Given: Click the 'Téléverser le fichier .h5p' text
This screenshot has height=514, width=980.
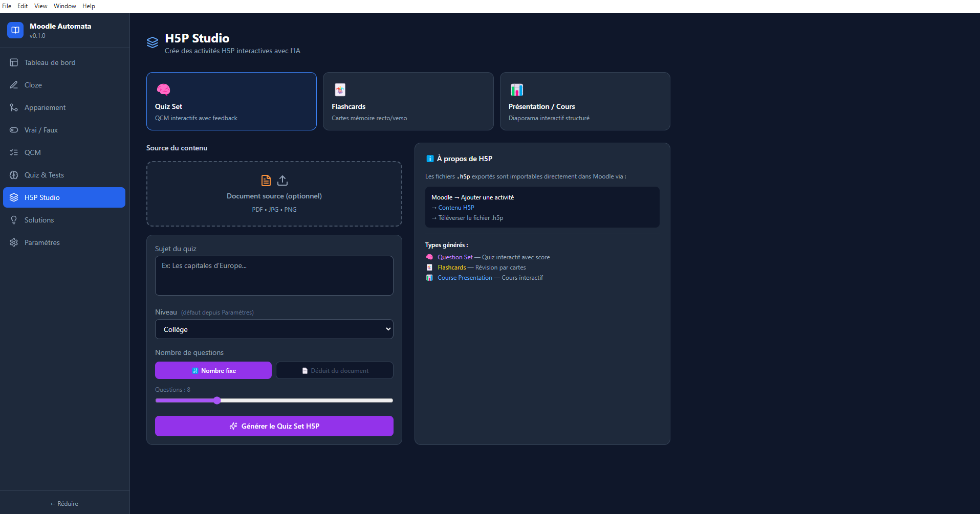Looking at the screenshot, I should (x=471, y=218).
